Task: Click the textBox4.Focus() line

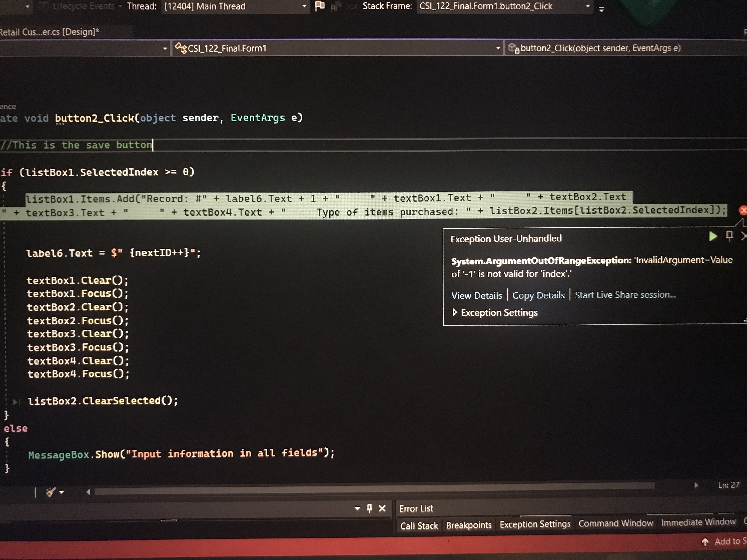Action: pos(78,374)
